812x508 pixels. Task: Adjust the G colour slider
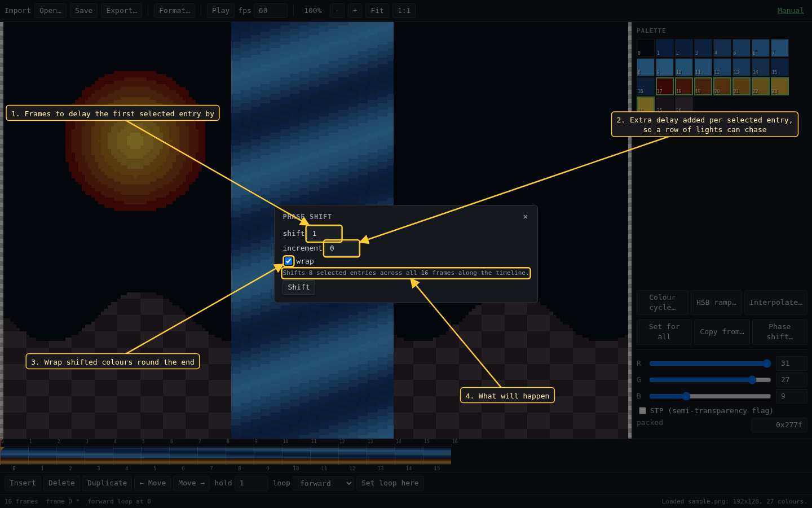click(710, 380)
